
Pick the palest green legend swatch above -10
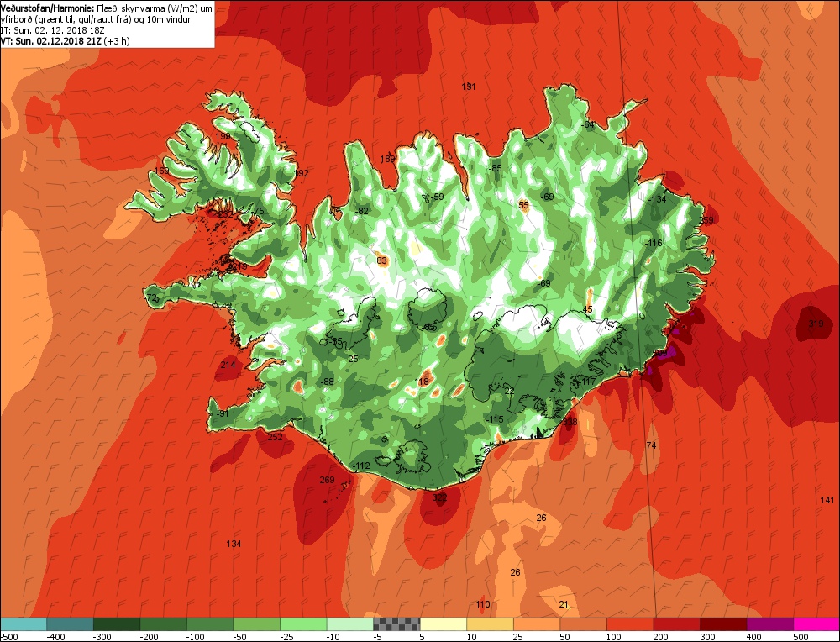349,624
